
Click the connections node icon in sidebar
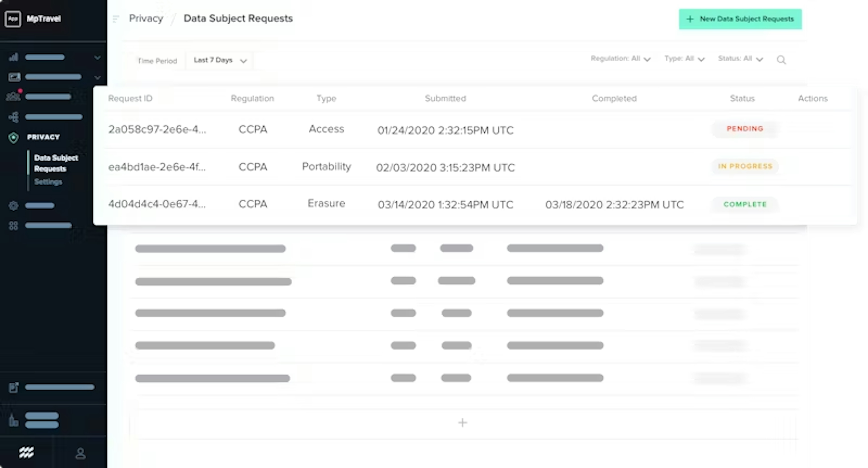[x=14, y=117]
